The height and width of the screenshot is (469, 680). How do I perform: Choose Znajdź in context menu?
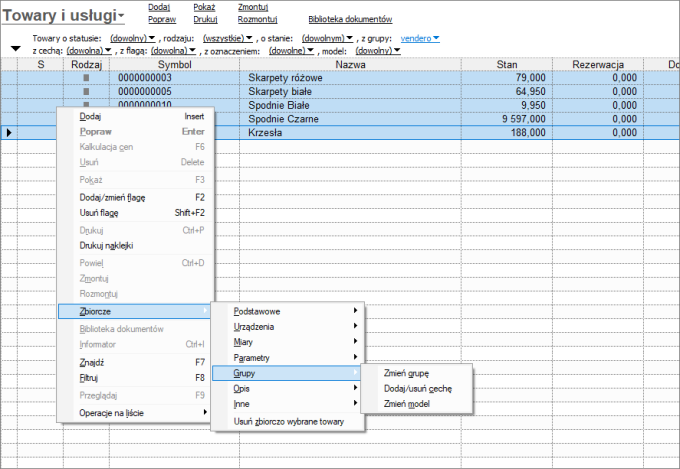tap(135, 362)
